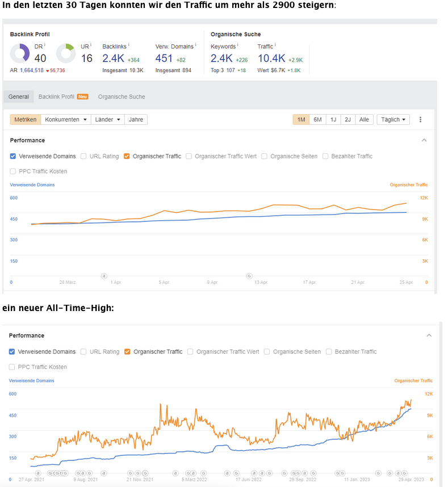This screenshot has width=448, height=487.
Task: Collapse the upper Performance panel chevron
Action: click(x=424, y=140)
